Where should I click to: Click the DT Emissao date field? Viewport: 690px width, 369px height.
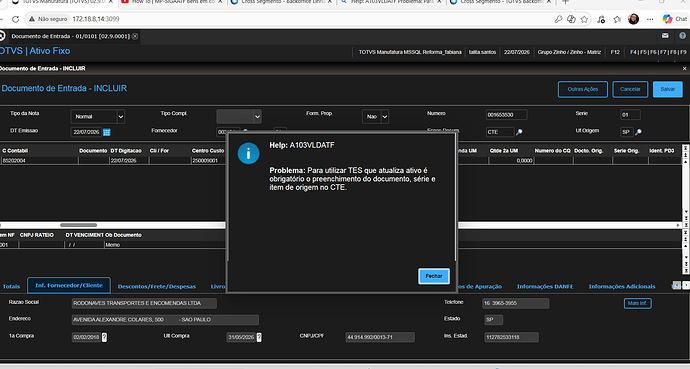coord(86,132)
